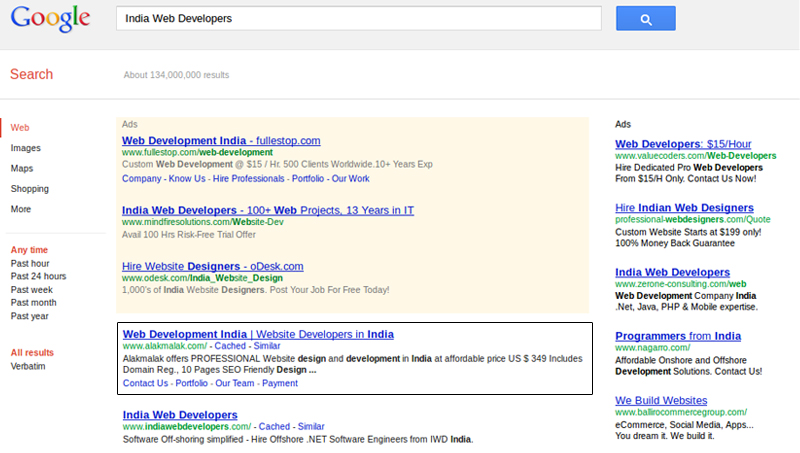
Task: Click www.mindfiresolutions.com/Website-Dev URL text
Action: click(x=203, y=222)
